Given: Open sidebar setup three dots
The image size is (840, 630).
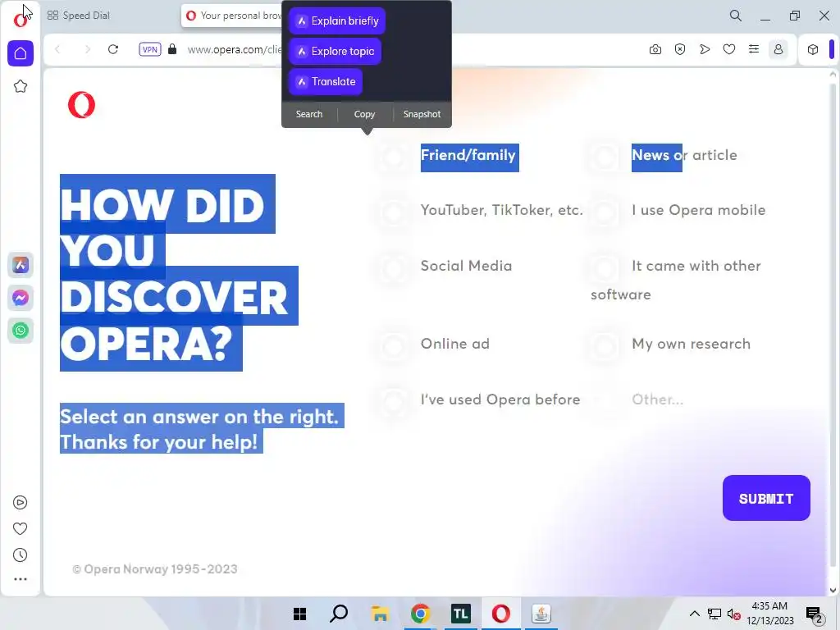Looking at the screenshot, I should (x=21, y=578).
